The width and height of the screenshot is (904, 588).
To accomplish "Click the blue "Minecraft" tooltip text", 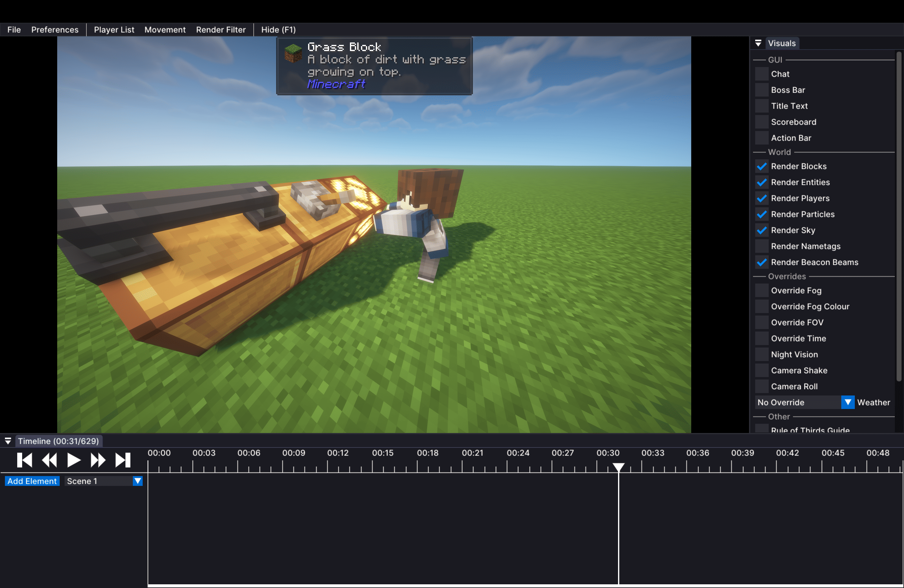I will pyautogui.click(x=336, y=84).
